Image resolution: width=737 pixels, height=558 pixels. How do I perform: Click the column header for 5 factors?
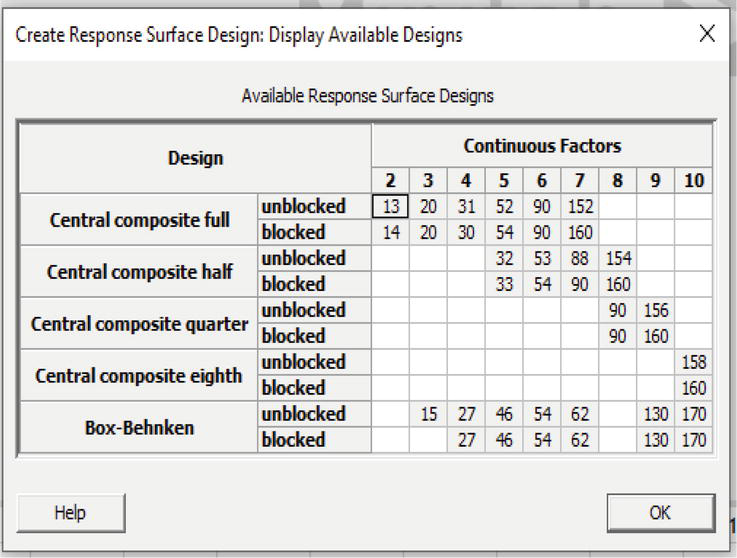504,181
